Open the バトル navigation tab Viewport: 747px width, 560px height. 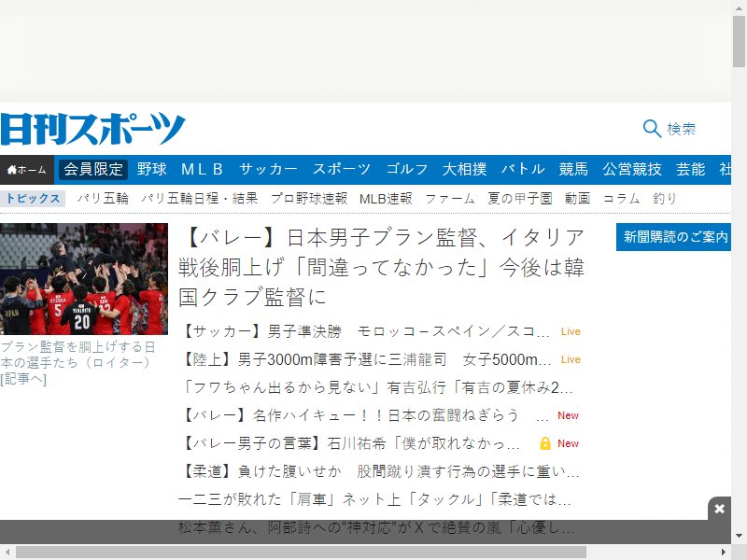click(523, 170)
